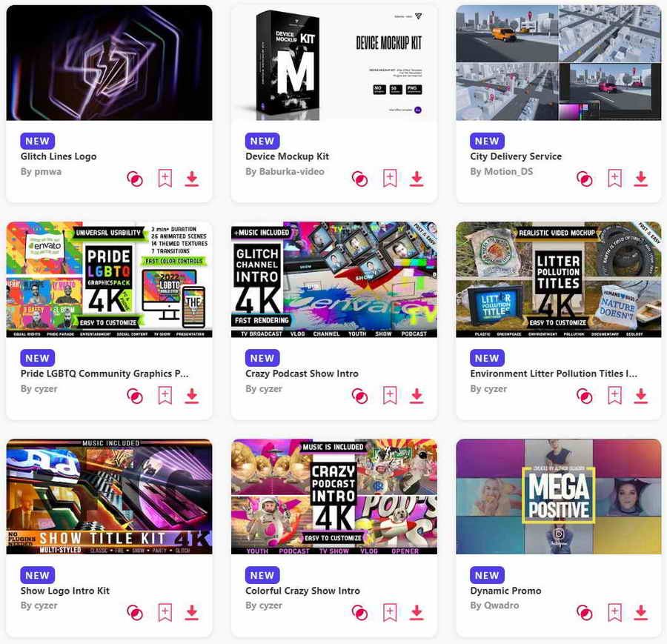Find similar items to City Delivery Service
This screenshot has height=644, width=667.
click(x=584, y=179)
